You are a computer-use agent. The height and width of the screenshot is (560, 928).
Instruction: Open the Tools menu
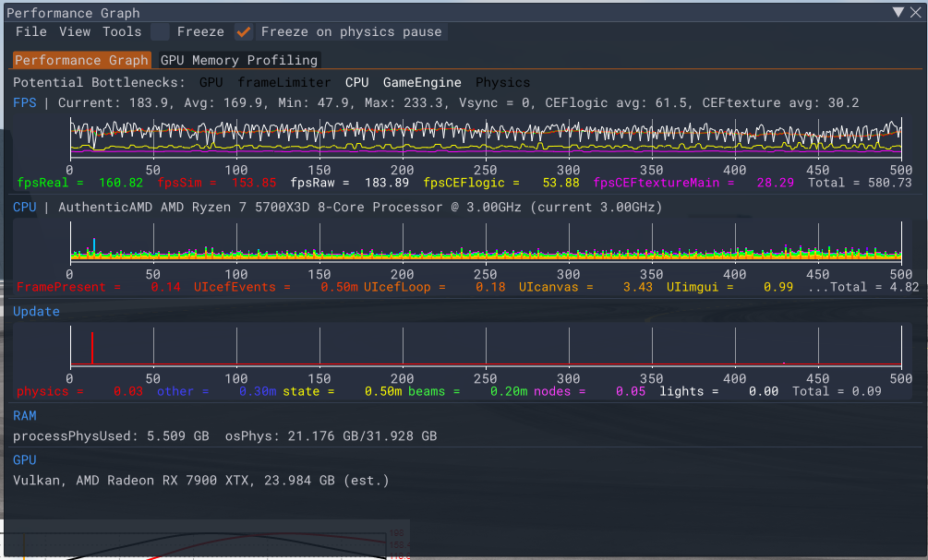[122, 32]
